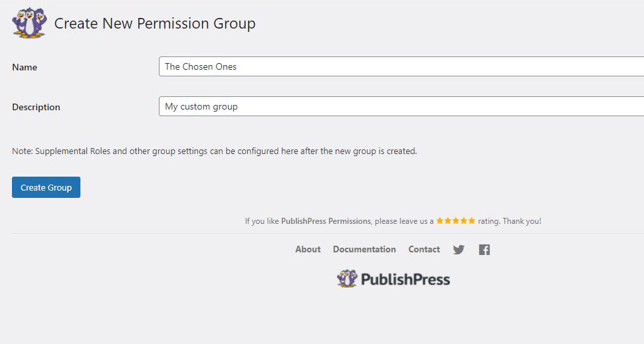Open PublishPress Facebook page via icon
Screen dimensions: 644x344
pyautogui.click(x=484, y=250)
